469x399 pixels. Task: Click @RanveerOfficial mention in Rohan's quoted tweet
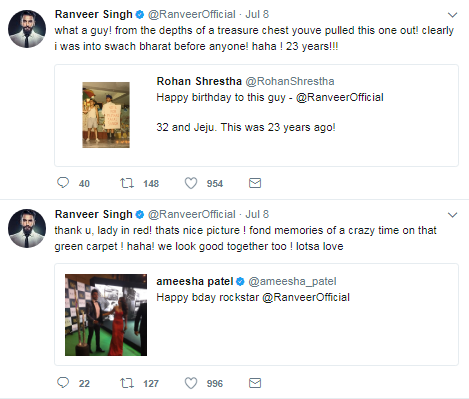(x=340, y=97)
